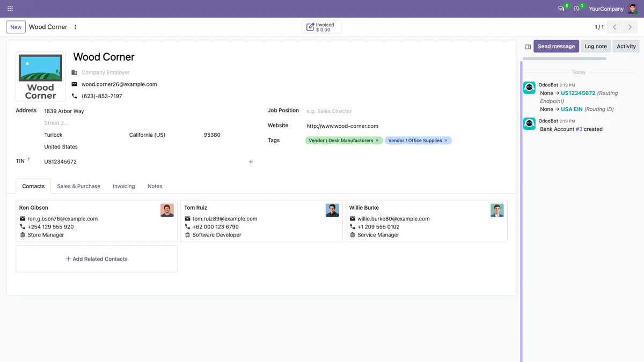Image resolution: width=644 pixels, height=362 pixels.
Task: Click the plus icon next to TIN field
Action: pyautogui.click(x=251, y=161)
